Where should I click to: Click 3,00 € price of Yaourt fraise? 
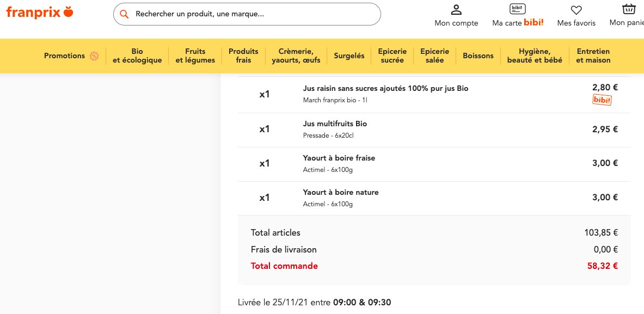coord(605,163)
